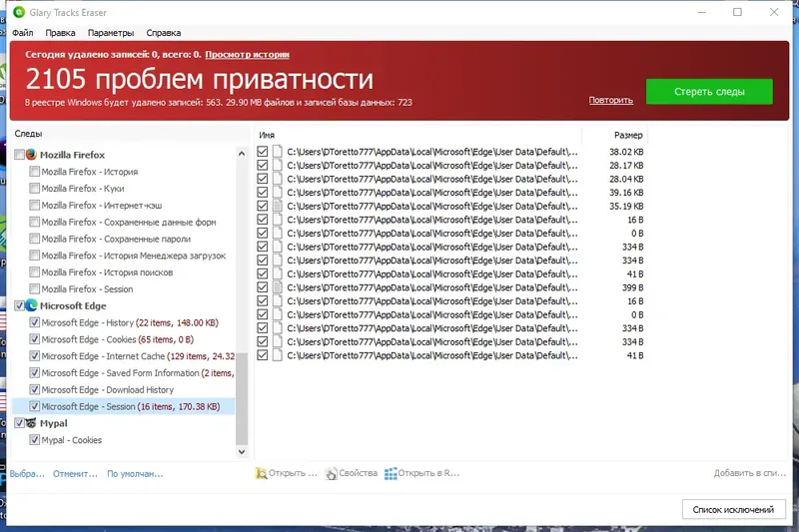Maximize the Glary Tracks Eraser window
Viewport: 799px width, 532px height.
point(737,12)
